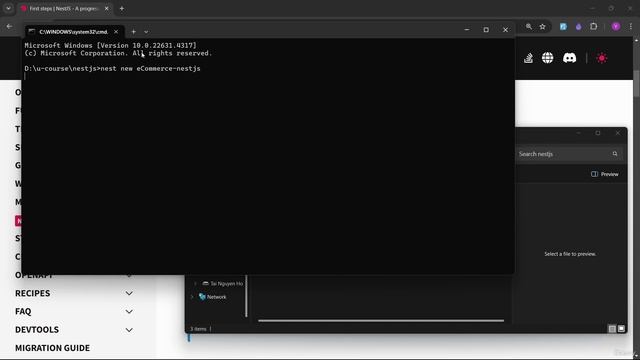Switch File Explorer to details view icon
Viewport: 640px width, 360px height.
pos(612,329)
